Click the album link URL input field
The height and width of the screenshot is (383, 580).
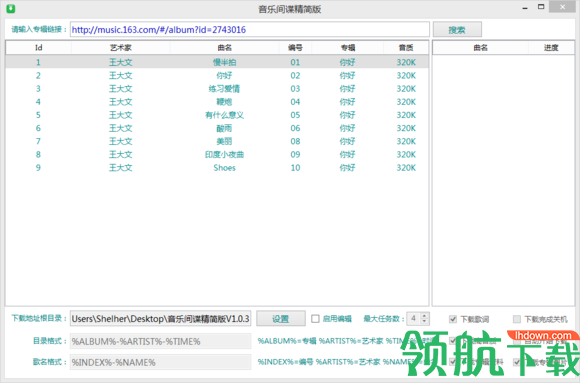point(250,30)
